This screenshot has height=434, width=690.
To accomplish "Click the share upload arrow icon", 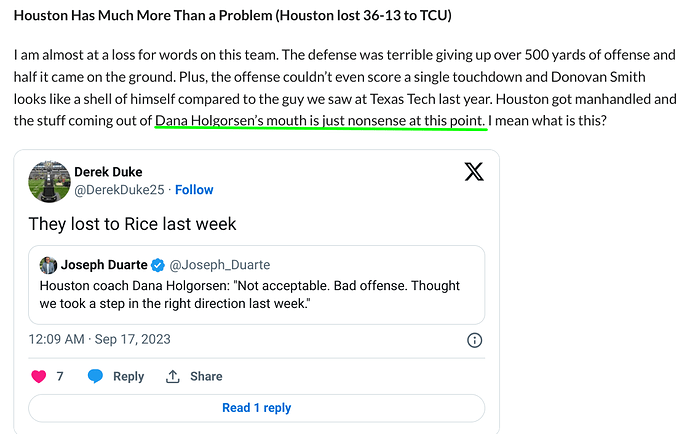I will [x=172, y=376].
